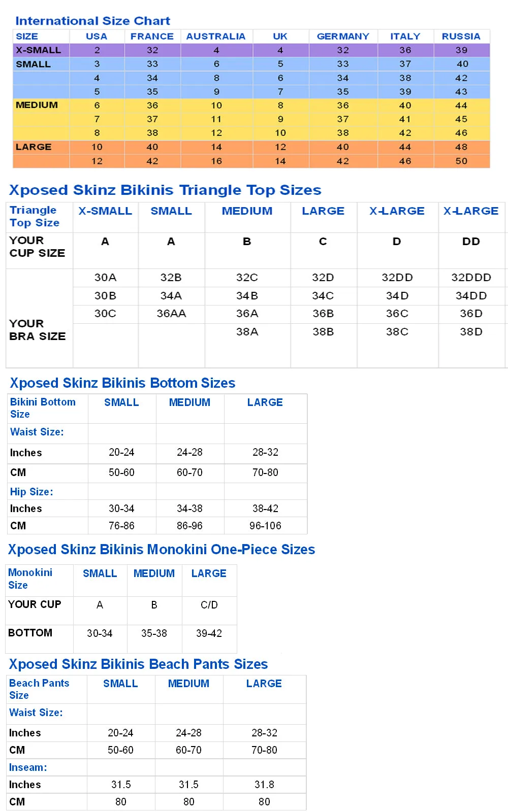Screen dimensions: 508x812
Task: Click the Xposed Skinz Bikinis Bottom Sizes heading
Action: click(122, 383)
